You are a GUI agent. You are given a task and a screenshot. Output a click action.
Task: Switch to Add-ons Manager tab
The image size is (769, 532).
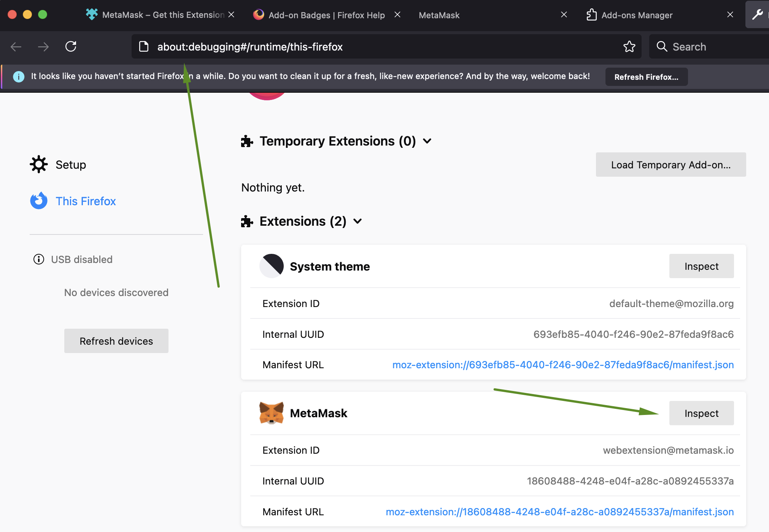(x=637, y=15)
